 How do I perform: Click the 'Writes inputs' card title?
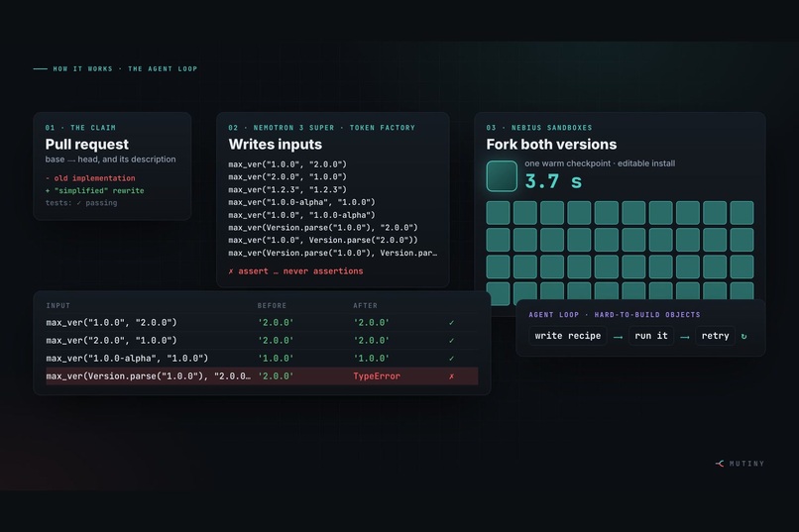pos(276,144)
